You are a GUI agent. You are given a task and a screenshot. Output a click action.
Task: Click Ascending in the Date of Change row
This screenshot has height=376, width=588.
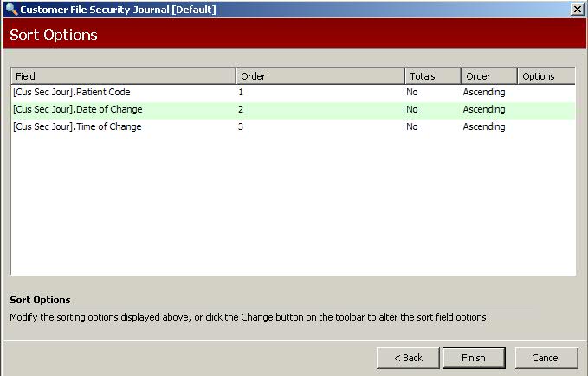click(x=483, y=110)
